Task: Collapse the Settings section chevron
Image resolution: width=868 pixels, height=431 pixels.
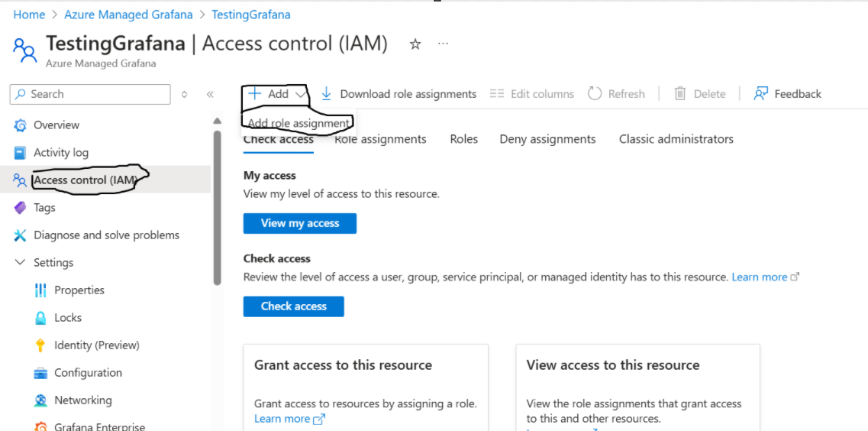Action: (x=20, y=262)
